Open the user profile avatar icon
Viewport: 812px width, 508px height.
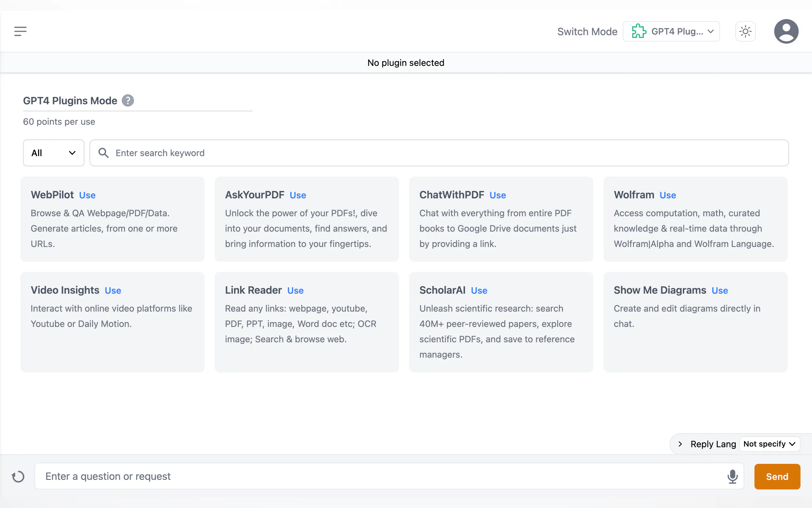coord(786,31)
